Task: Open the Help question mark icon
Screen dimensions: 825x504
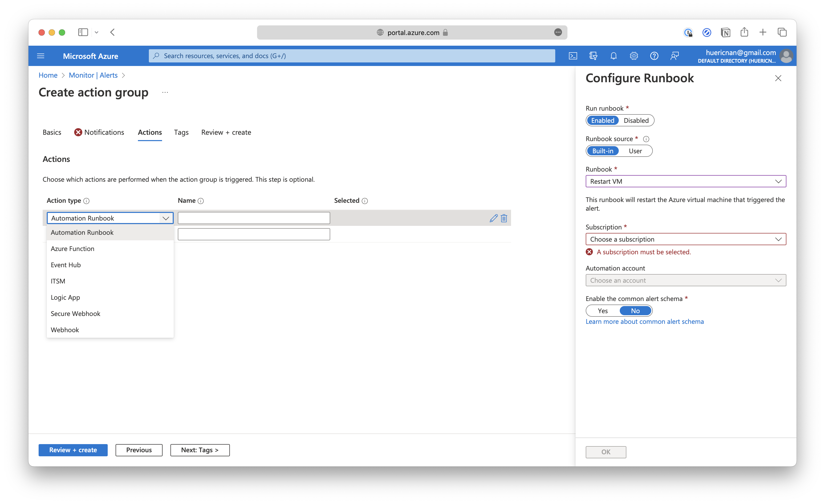Action: (x=654, y=56)
